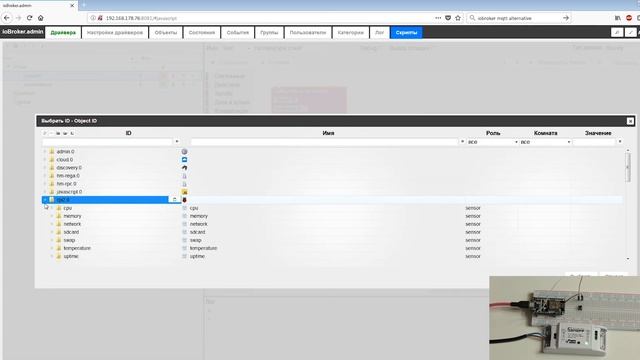Viewport: 640px width, 360px height.
Task: Click the channel icon next to cpu name
Action: (184, 208)
